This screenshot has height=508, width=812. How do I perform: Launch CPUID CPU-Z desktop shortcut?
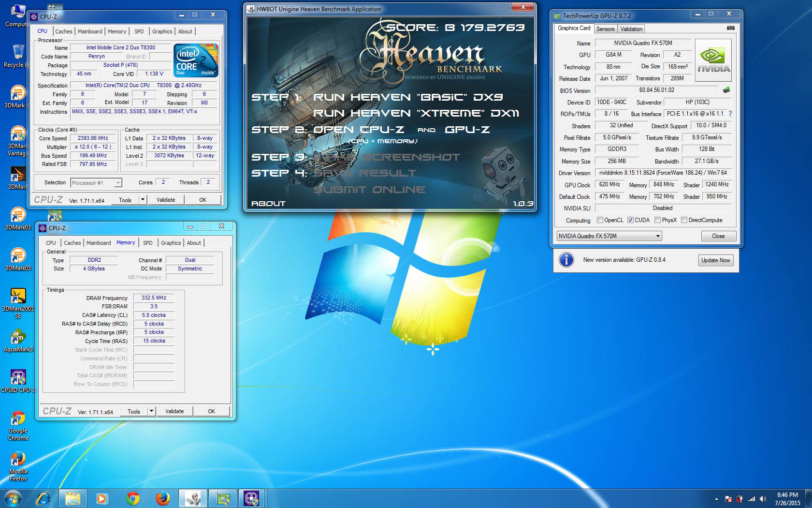point(18,381)
